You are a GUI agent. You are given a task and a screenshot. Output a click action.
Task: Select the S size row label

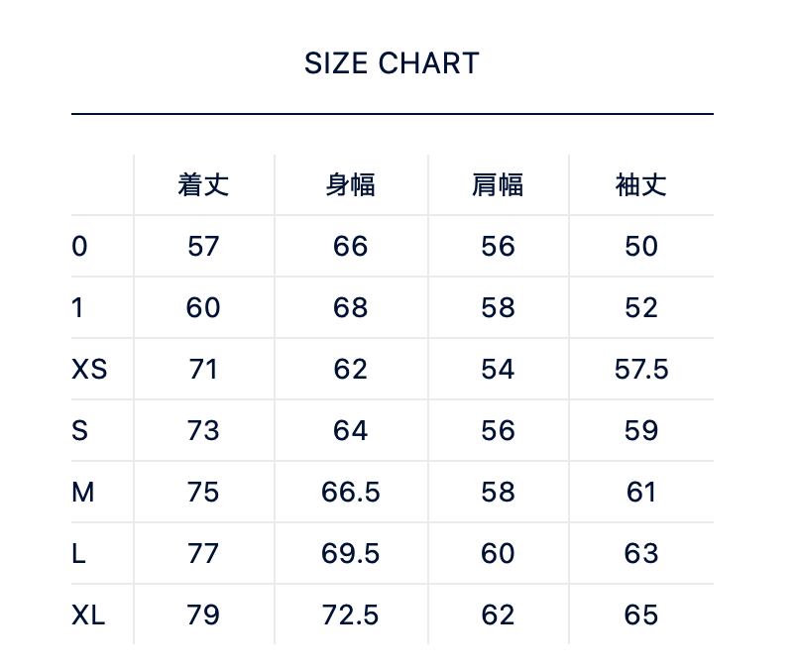click(80, 431)
